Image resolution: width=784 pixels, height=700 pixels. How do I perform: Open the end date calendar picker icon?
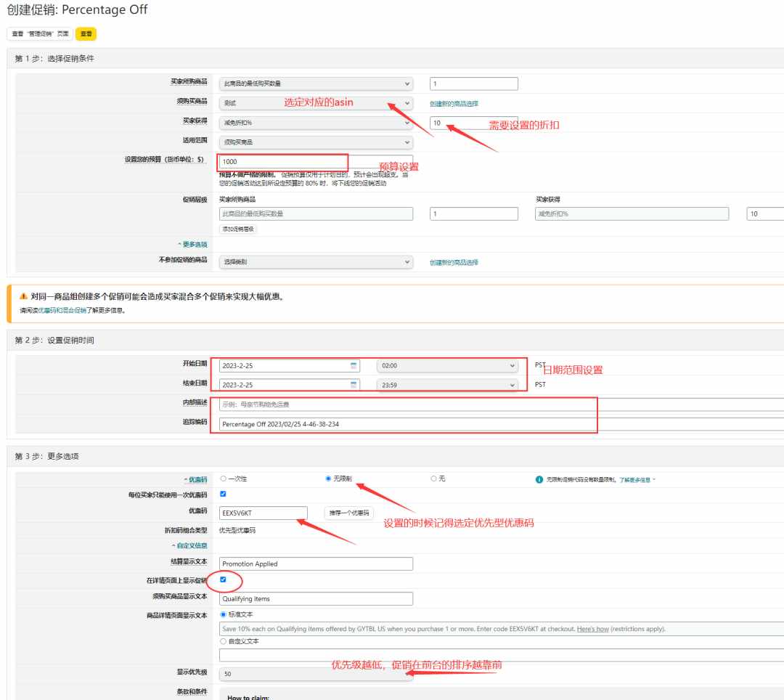click(x=354, y=385)
